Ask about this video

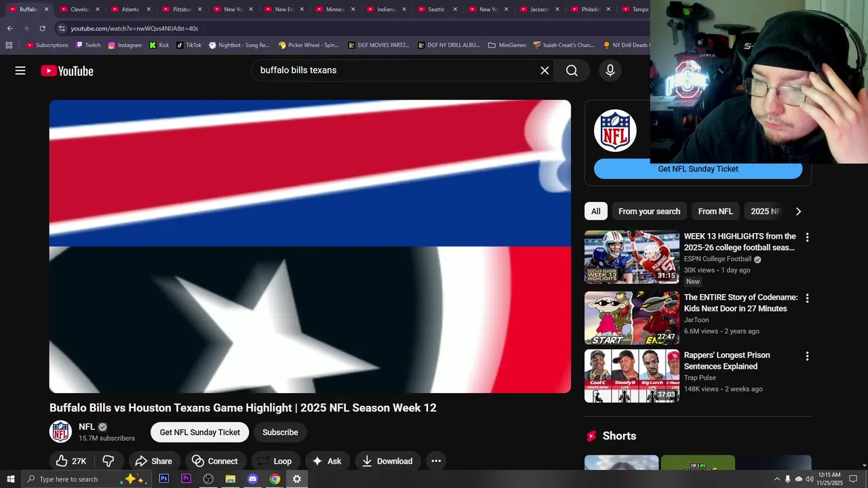click(326, 461)
